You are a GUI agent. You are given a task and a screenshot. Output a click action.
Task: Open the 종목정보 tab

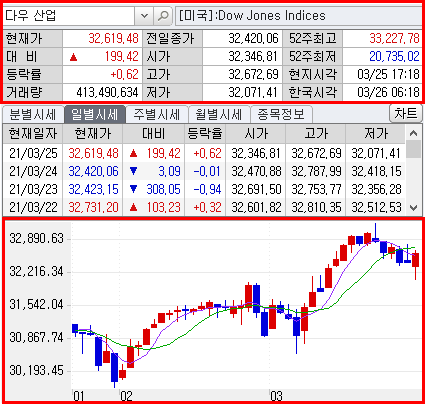tap(281, 114)
